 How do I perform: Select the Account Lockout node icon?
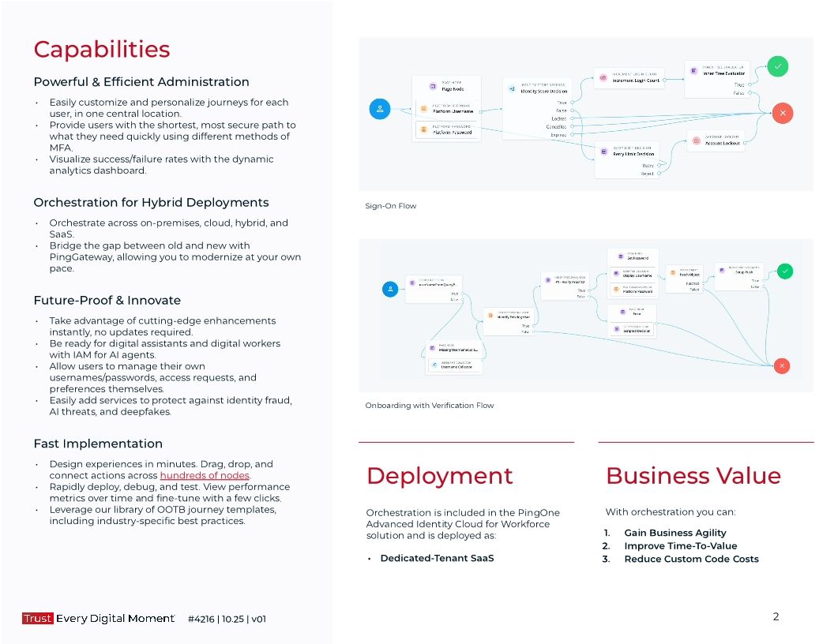pos(697,140)
